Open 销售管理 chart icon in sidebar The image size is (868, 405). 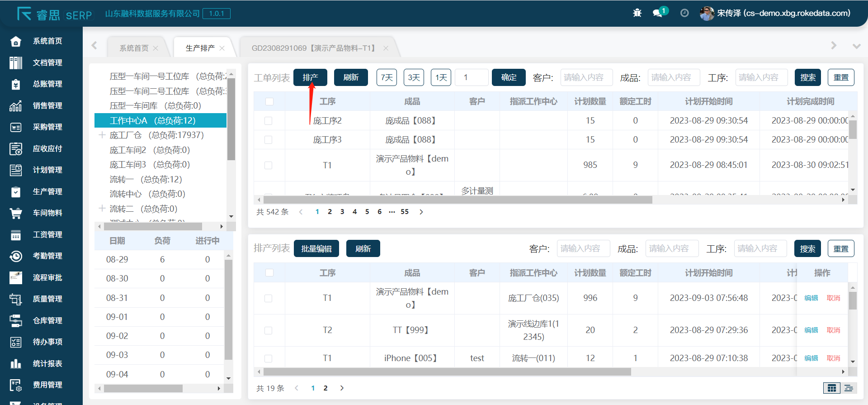coord(16,106)
